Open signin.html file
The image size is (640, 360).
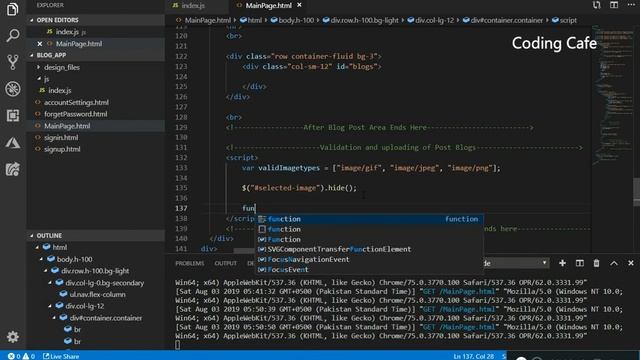[x=61, y=138]
